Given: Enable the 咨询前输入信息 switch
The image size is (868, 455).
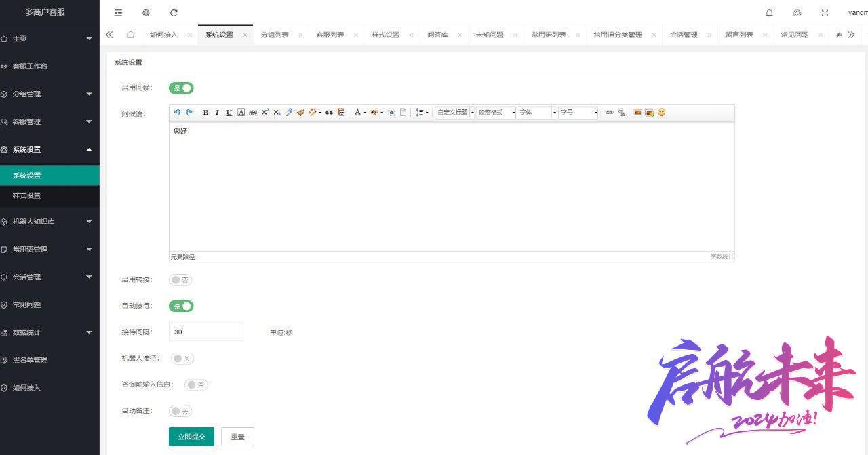Looking at the screenshot, I should coord(197,384).
